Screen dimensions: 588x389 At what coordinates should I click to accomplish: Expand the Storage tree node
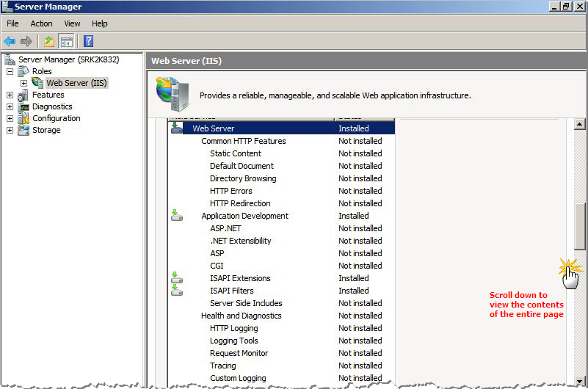click(x=10, y=130)
